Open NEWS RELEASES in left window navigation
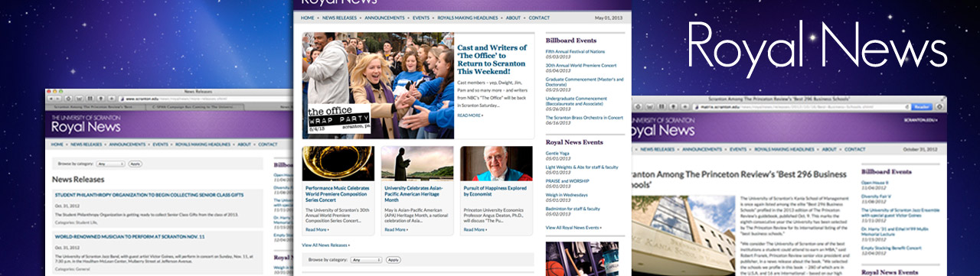The height and width of the screenshot is (276, 980). point(86,144)
